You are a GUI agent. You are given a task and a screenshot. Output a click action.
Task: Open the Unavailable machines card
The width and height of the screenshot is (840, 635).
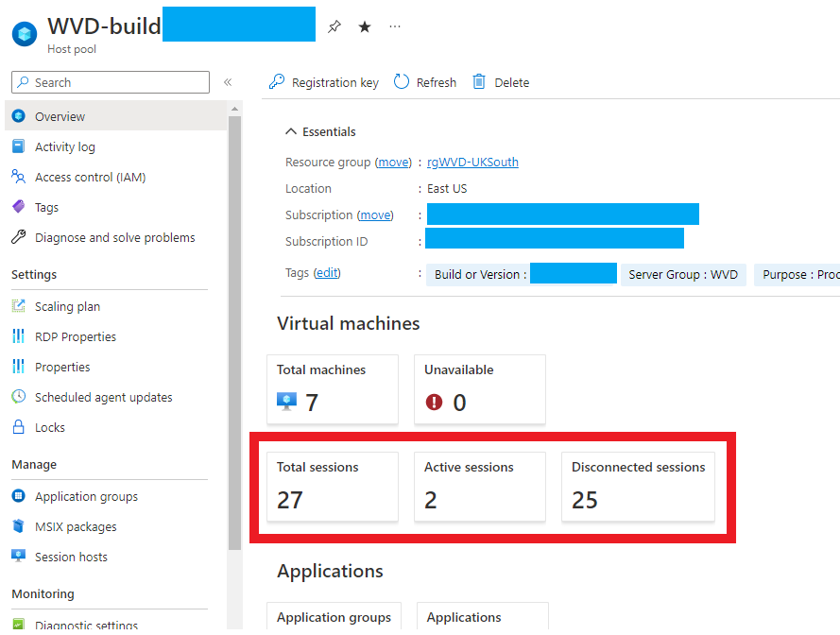point(480,389)
